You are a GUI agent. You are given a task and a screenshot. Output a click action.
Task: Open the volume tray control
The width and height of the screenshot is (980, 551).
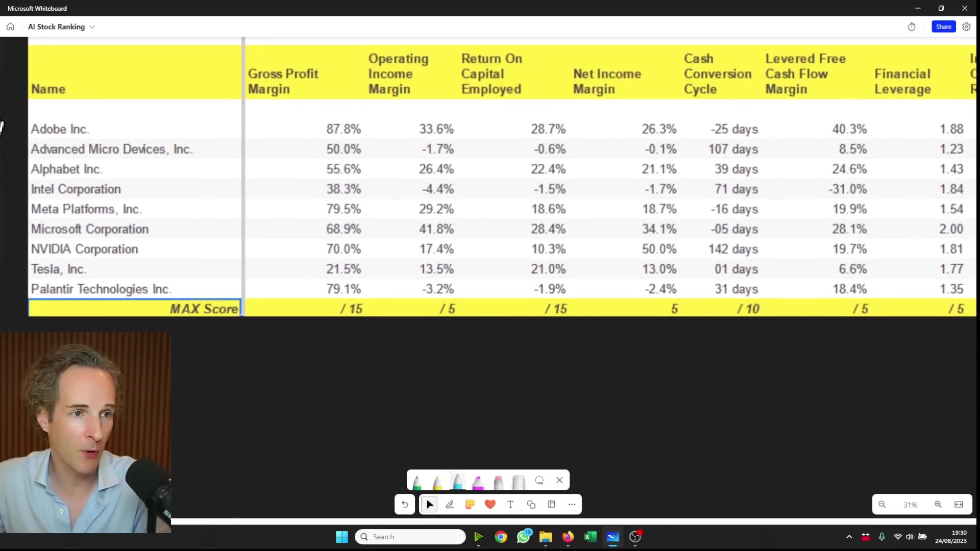[x=910, y=537]
